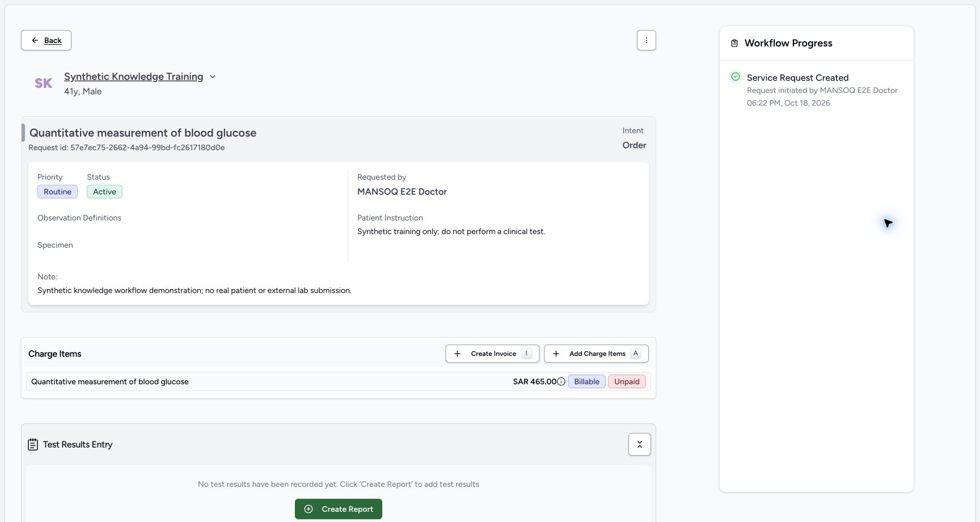Click the Order intent value
Screen dimensions: 980x522
pyautogui.click(x=634, y=145)
